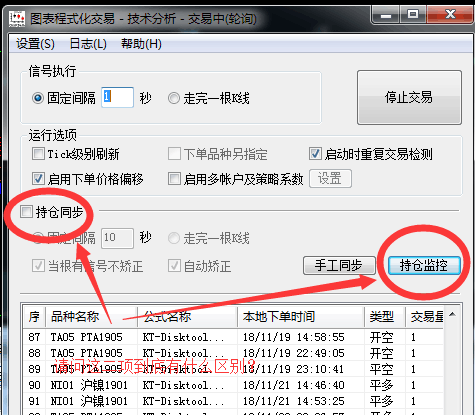Click the interval seconds input showing 1

117,97
